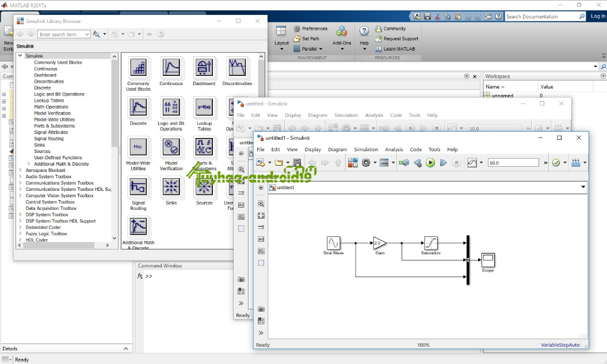Open the Library Browser icon in untitled1 toolbar

353,163
